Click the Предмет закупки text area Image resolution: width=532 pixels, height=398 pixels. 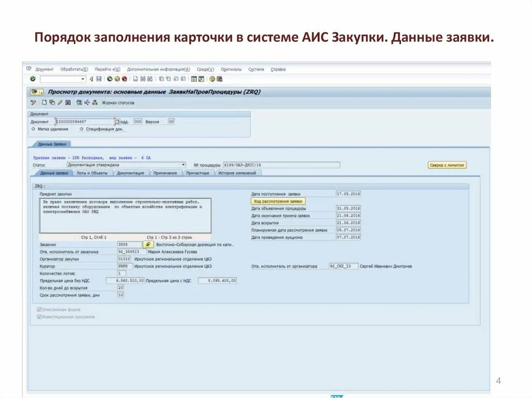click(x=125, y=216)
